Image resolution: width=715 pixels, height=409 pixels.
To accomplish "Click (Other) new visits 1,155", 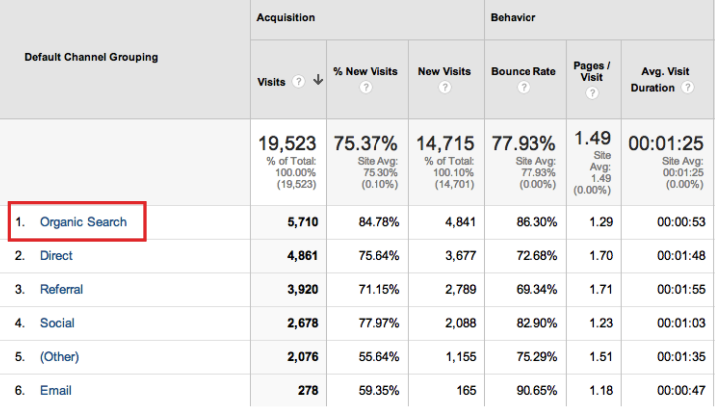I will (x=461, y=357).
